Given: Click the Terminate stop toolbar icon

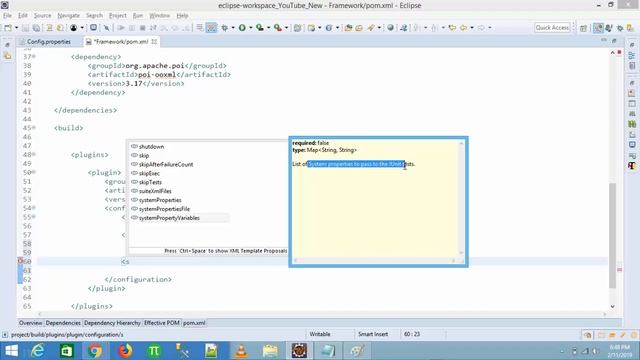Looking at the screenshot, I should tap(142, 28).
